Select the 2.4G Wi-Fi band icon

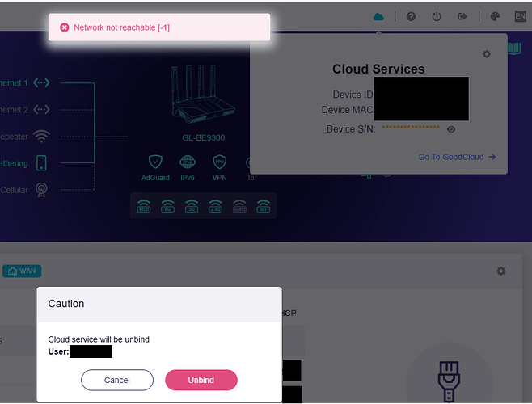click(215, 206)
